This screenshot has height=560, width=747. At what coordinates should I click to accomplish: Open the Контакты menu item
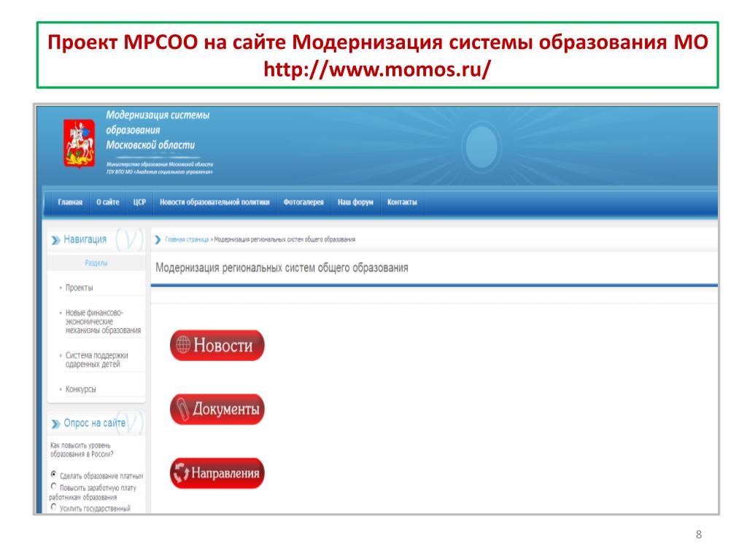(x=402, y=203)
